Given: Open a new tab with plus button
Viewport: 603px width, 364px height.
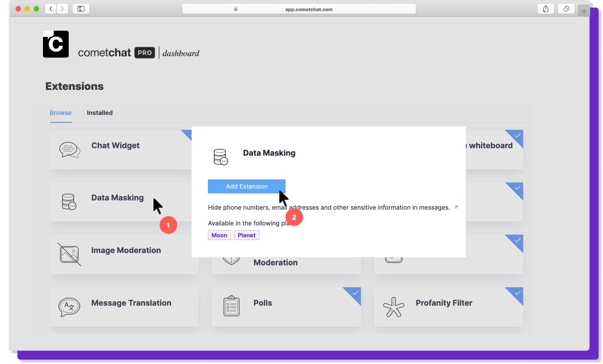Looking at the screenshot, I should (584, 11).
